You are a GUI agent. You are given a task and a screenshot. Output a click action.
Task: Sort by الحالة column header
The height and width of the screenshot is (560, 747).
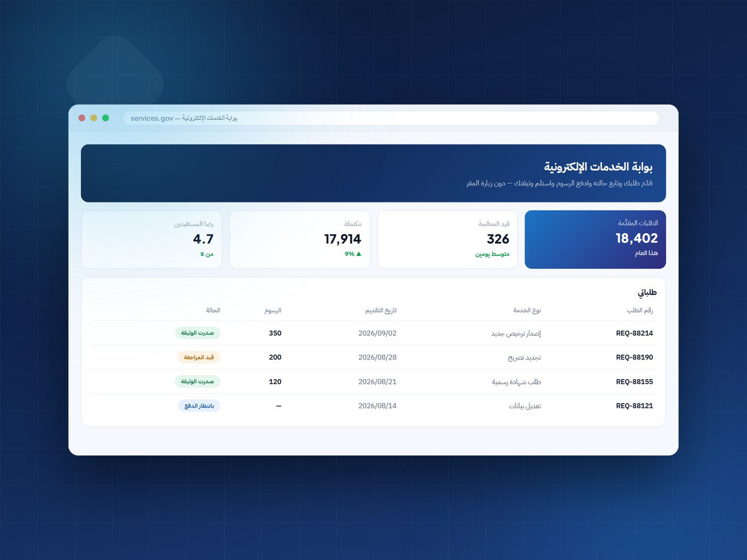[213, 310]
